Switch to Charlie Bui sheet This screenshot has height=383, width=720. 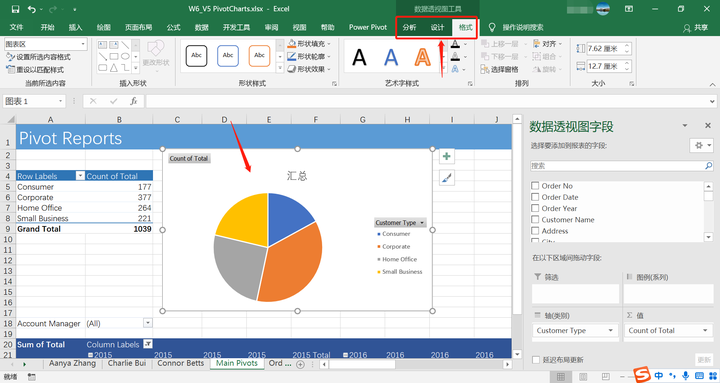(127, 363)
